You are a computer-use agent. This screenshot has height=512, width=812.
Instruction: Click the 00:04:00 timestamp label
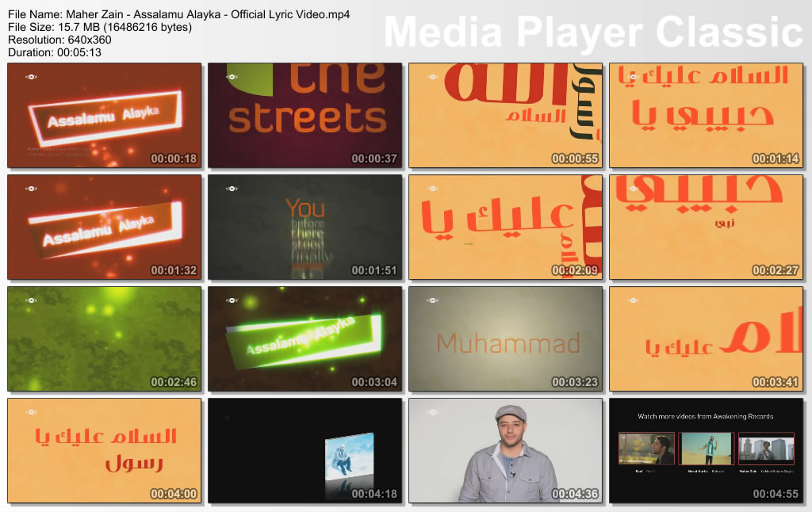pyautogui.click(x=174, y=494)
